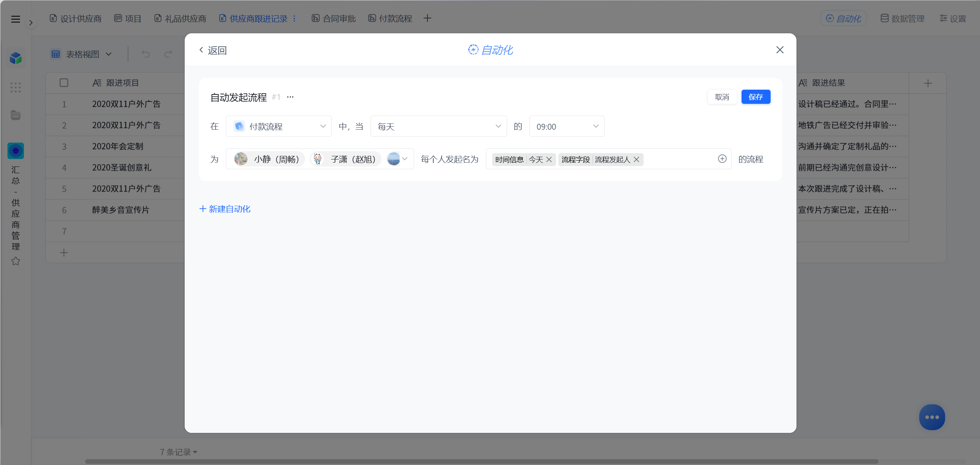Expand the members dropdown arrow
Viewport: 980px width, 465px height.
click(405, 159)
